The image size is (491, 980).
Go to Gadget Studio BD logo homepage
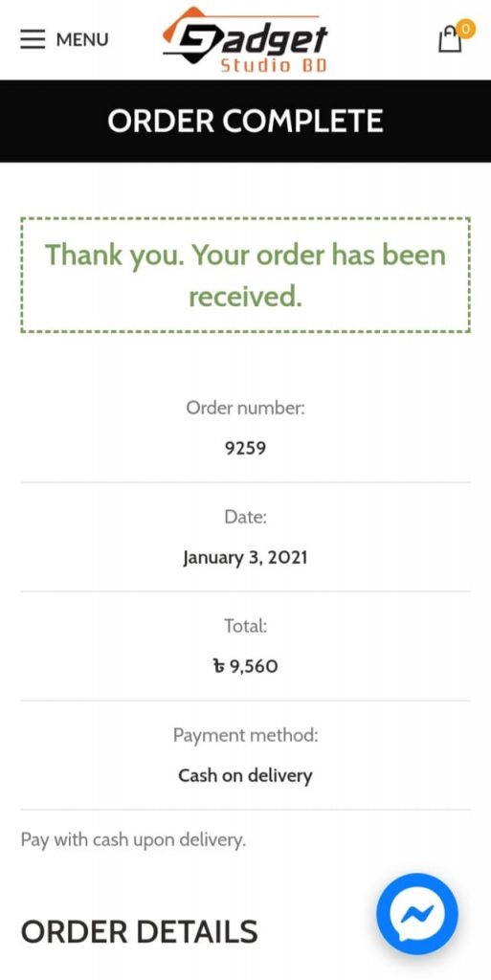tap(245, 40)
